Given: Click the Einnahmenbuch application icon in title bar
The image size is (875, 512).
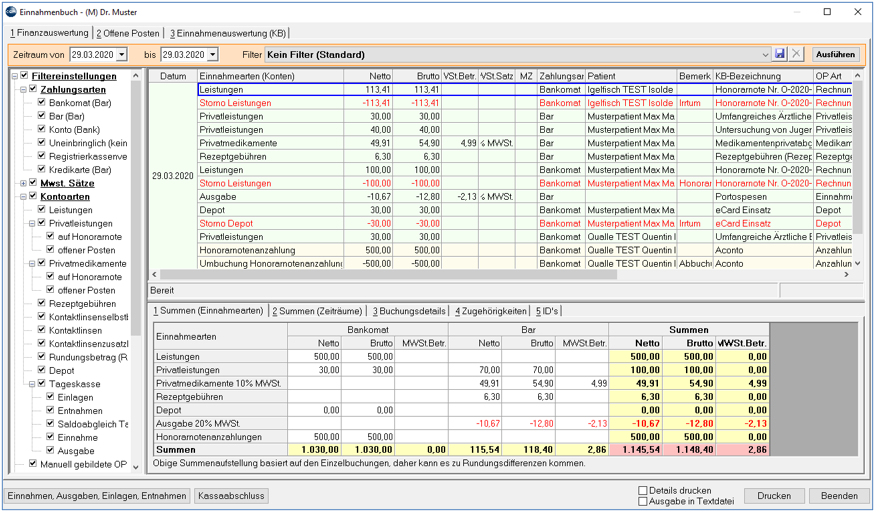Looking at the screenshot, I should click(x=11, y=11).
